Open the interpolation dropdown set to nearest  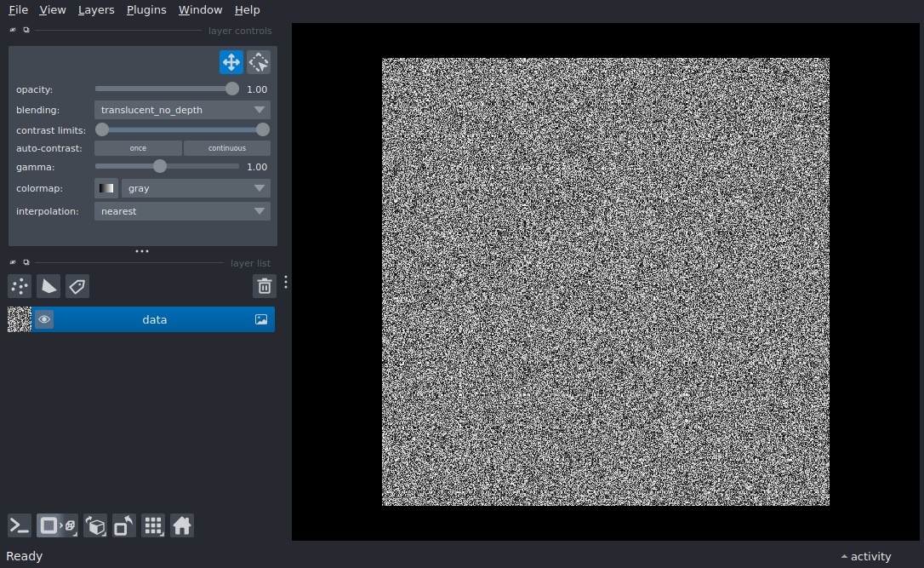click(182, 211)
